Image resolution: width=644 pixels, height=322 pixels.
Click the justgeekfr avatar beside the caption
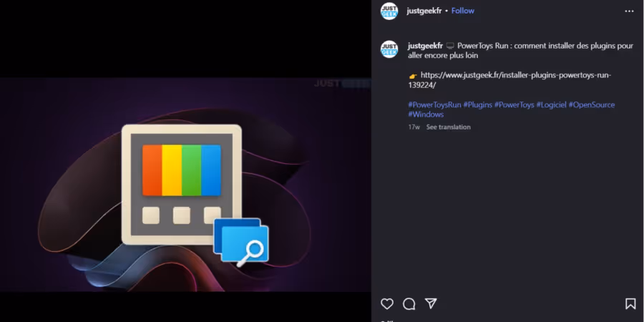pos(389,49)
